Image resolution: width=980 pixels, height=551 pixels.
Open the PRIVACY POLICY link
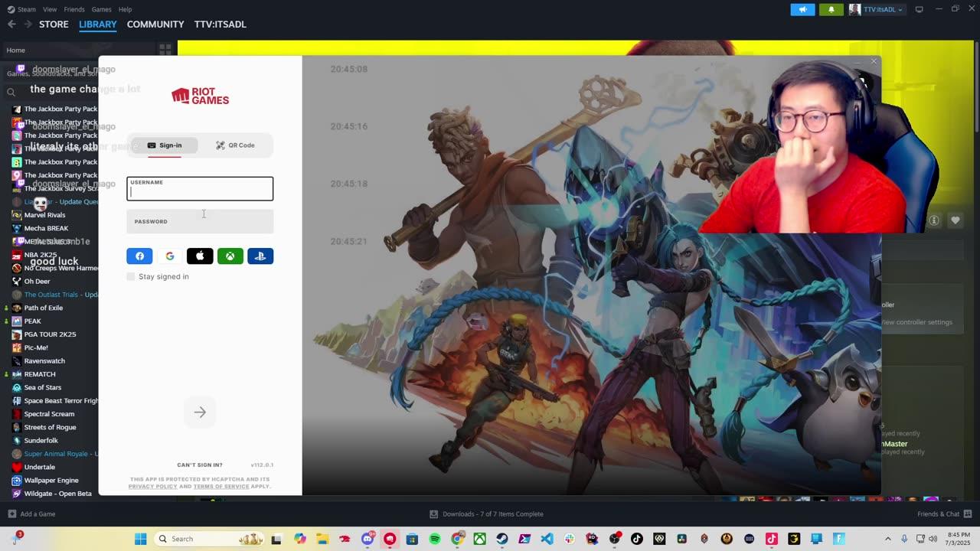[152, 487]
